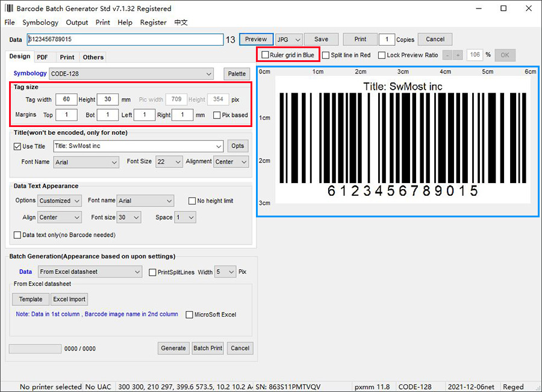Screen dimensions: 542x392
Task: Click the Batch Print button
Action: coord(208,349)
